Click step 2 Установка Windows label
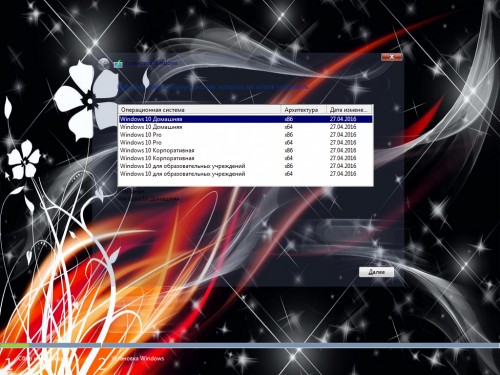 138,359
